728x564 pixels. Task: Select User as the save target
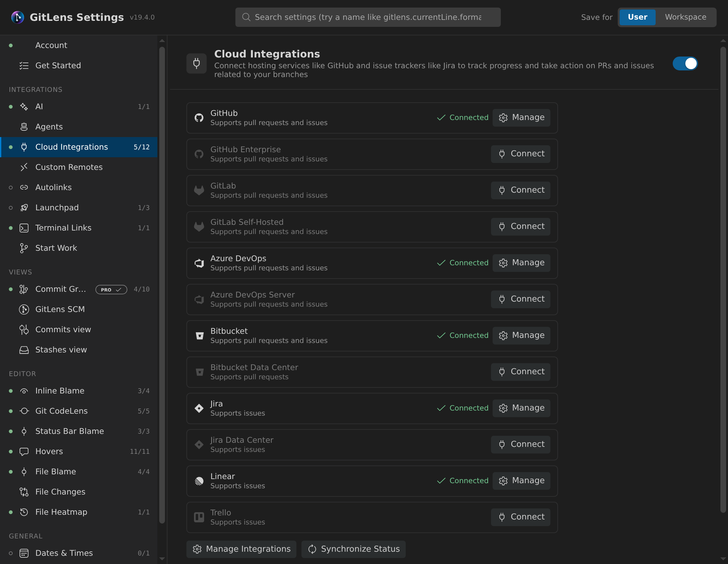637,17
